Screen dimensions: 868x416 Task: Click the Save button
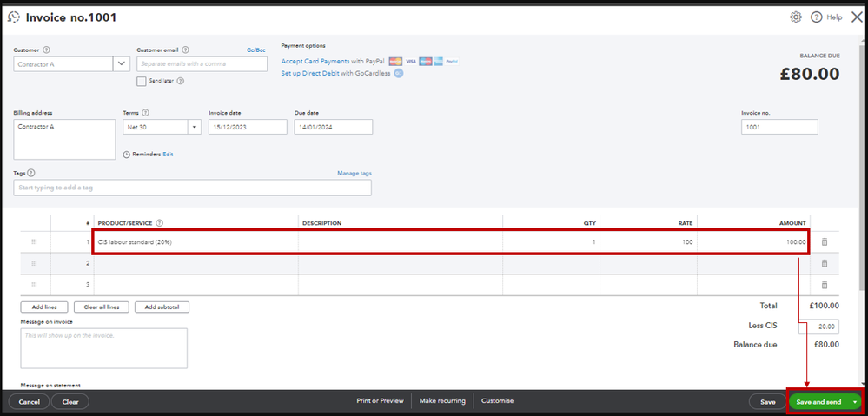coord(768,402)
